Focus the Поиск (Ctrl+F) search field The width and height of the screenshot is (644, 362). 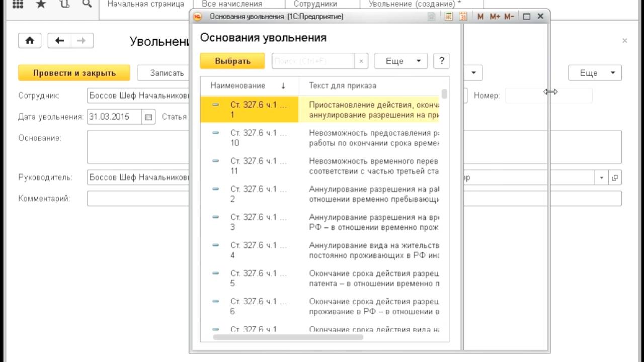313,61
